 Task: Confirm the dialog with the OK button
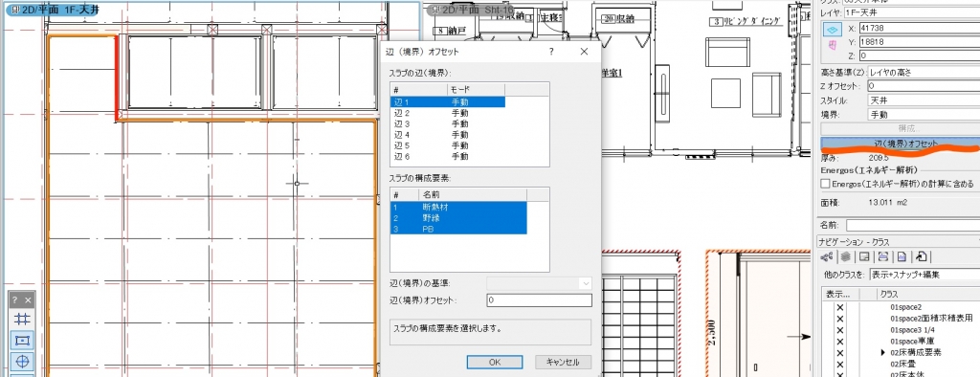(x=495, y=362)
